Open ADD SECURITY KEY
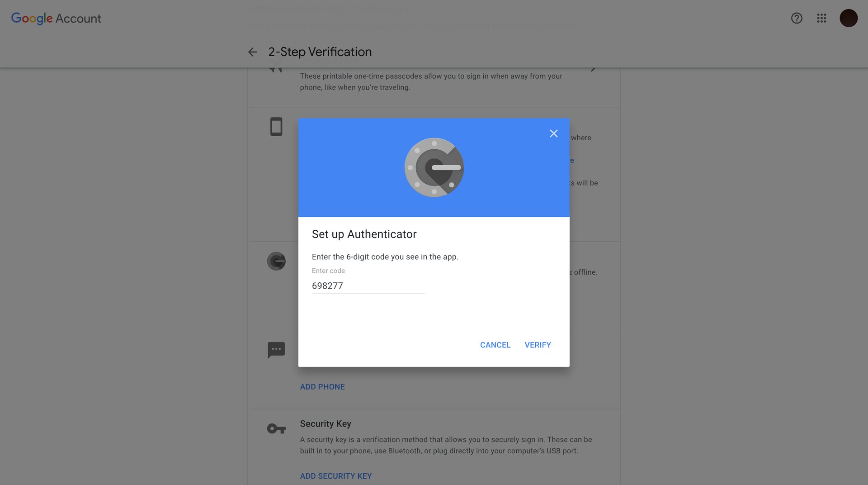This screenshot has height=485, width=868. 336,476
